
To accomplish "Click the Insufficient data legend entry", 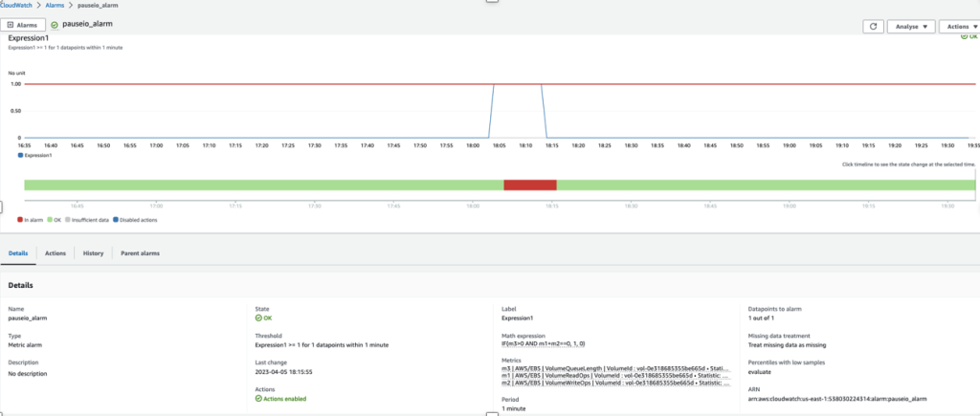I will click(87, 220).
